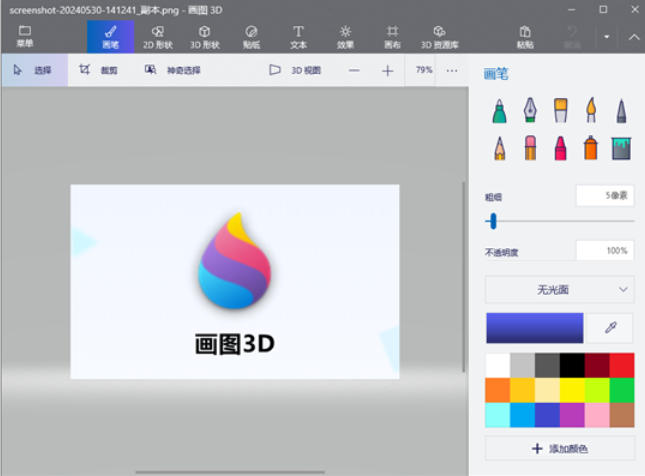The height and width of the screenshot is (476, 645).
Task: Click the Paste (粘贴) button
Action: pyautogui.click(x=525, y=37)
